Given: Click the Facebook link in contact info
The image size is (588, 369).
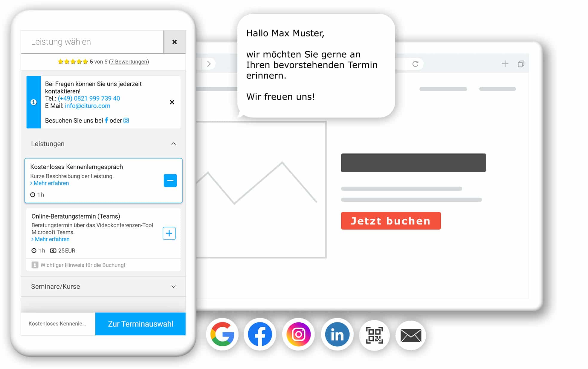Looking at the screenshot, I should [106, 120].
